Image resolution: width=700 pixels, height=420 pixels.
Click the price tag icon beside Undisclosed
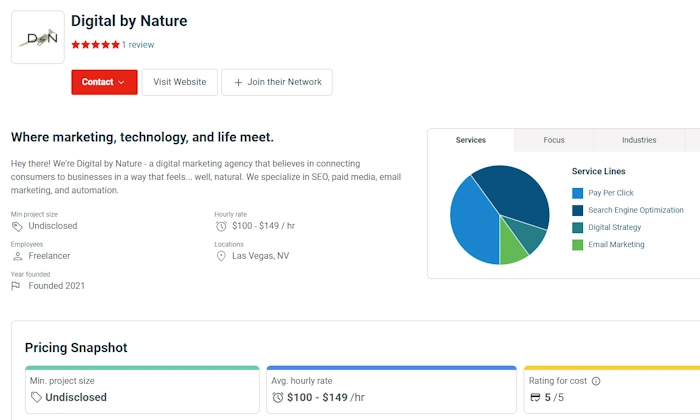17,227
